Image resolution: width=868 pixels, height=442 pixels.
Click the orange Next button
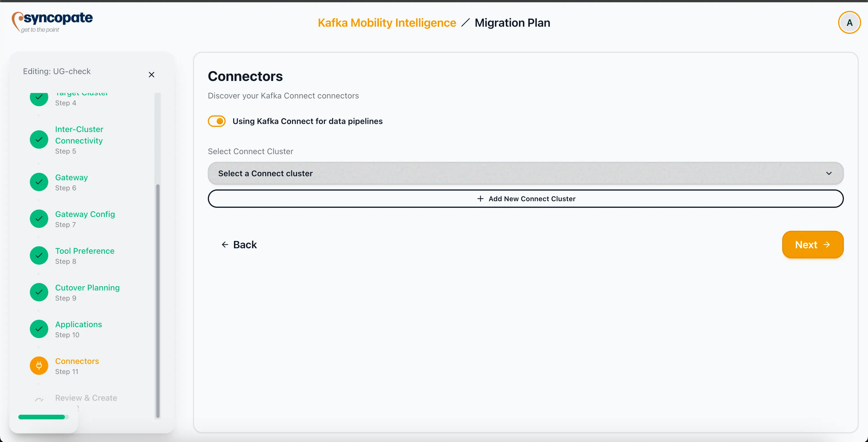point(812,245)
